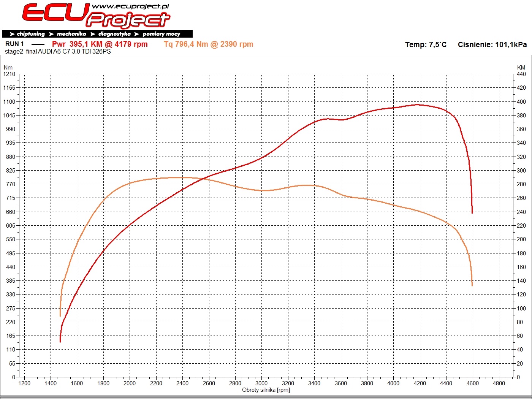Select the "mechanika" label in the banner
The width and height of the screenshot is (532, 399).
[71, 34]
